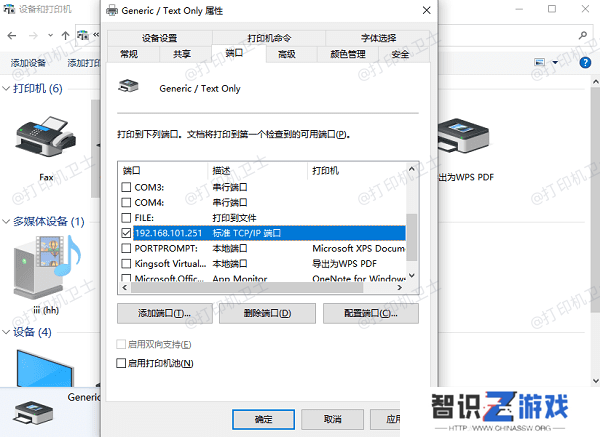Uncheck the 192.168.101.251 port checkbox
The width and height of the screenshot is (600, 437).
pos(126,233)
